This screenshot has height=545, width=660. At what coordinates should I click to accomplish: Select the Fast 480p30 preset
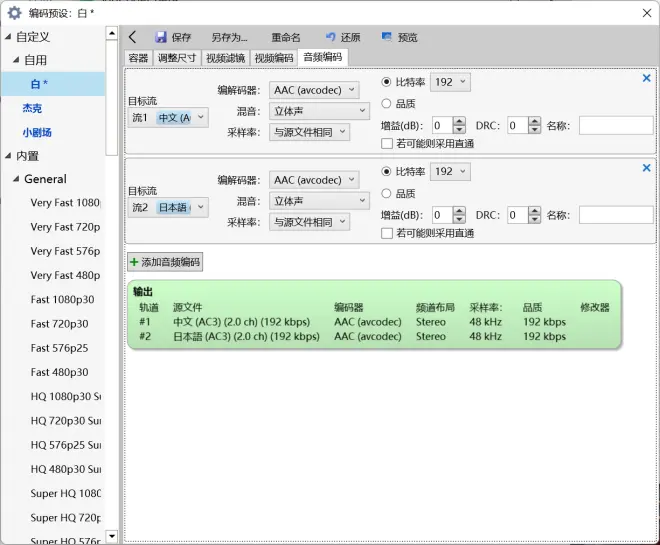[x=59, y=372]
